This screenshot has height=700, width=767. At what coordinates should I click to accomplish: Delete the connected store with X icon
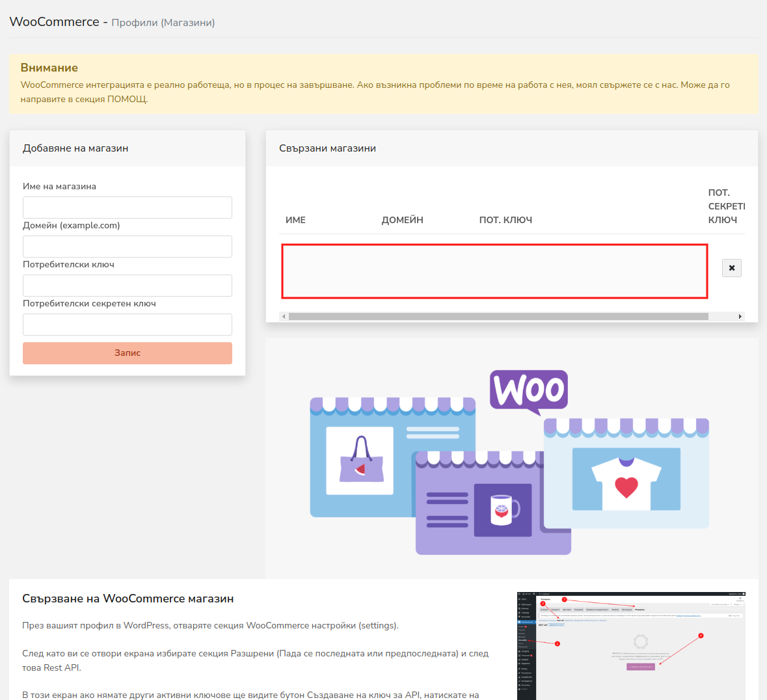[731, 268]
